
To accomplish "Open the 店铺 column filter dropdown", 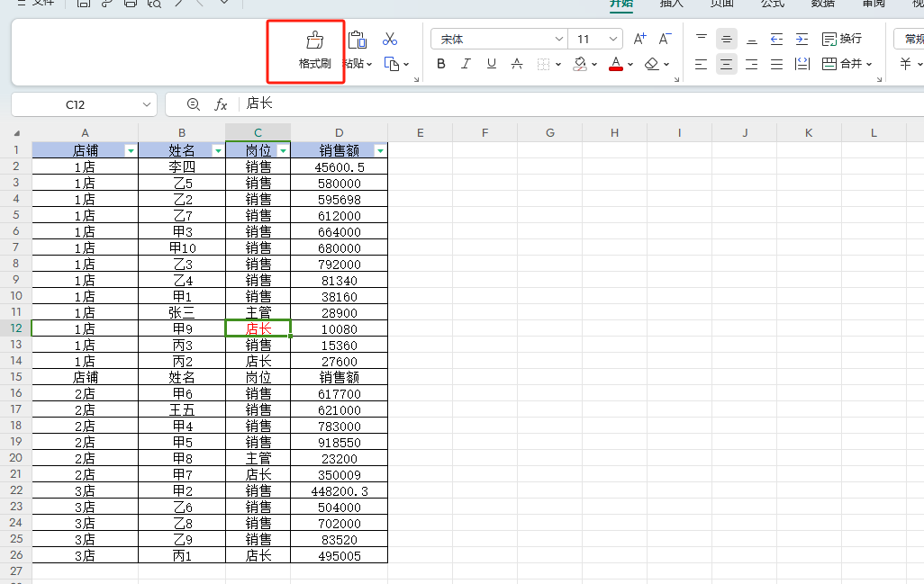I will pos(131,150).
